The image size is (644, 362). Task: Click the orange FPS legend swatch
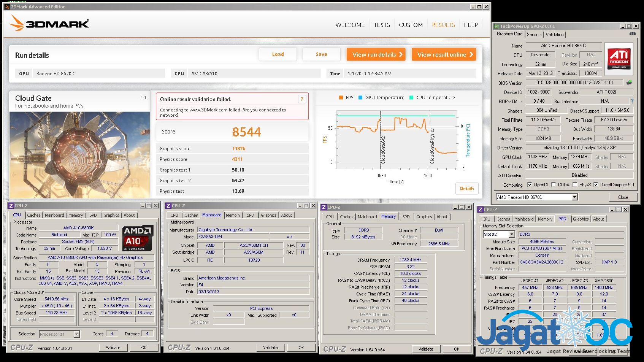(x=341, y=98)
